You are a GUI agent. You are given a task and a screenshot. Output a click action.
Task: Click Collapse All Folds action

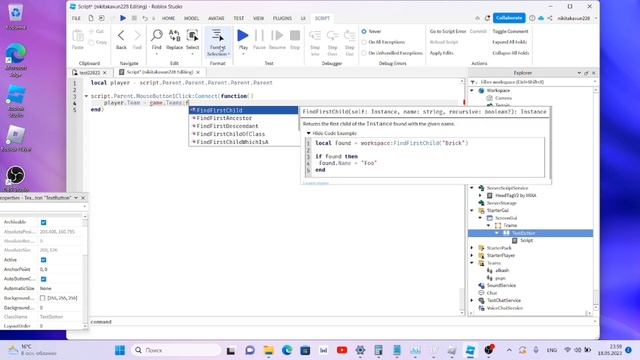[x=511, y=53]
